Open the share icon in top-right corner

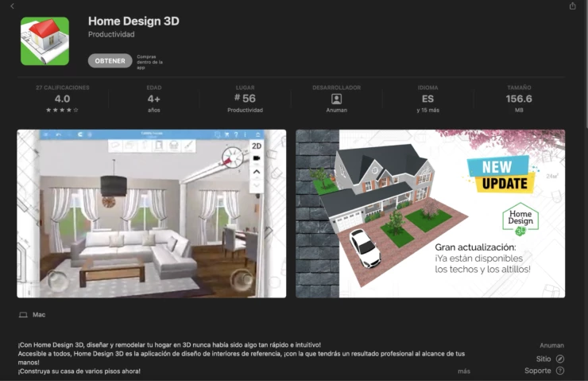point(572,6)
